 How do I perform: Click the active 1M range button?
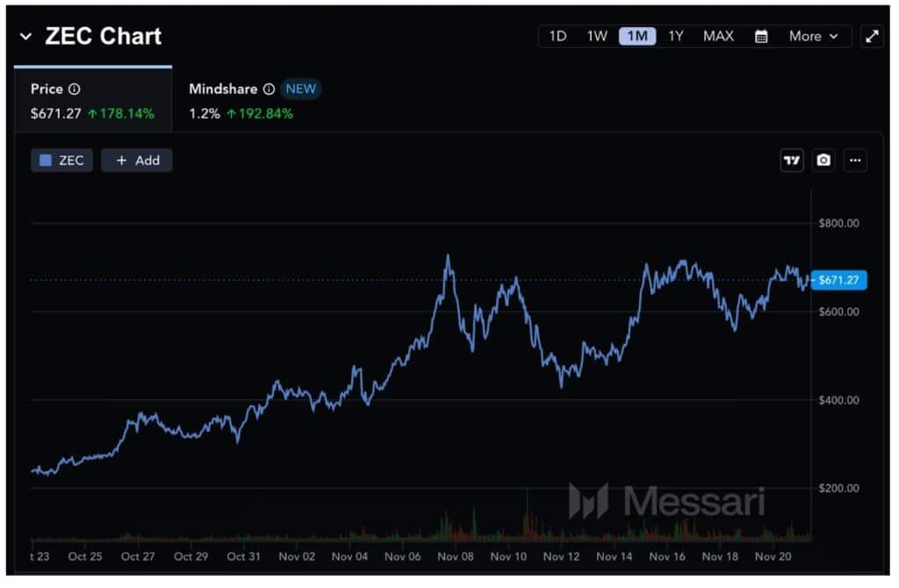click(636, 36)
